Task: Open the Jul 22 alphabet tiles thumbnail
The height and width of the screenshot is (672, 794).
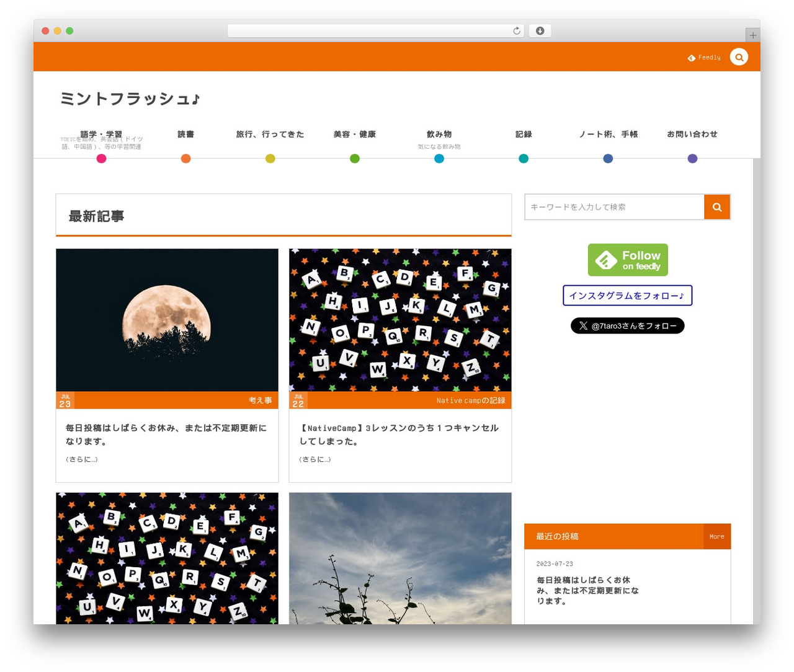Action: [400, 320]
